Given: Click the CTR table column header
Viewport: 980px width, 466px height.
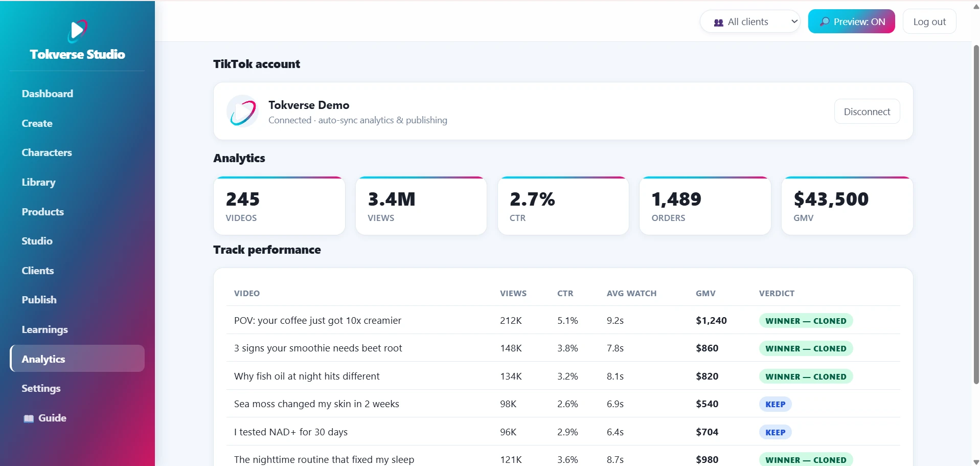Looking at the screenshot, I should [565, 294].
